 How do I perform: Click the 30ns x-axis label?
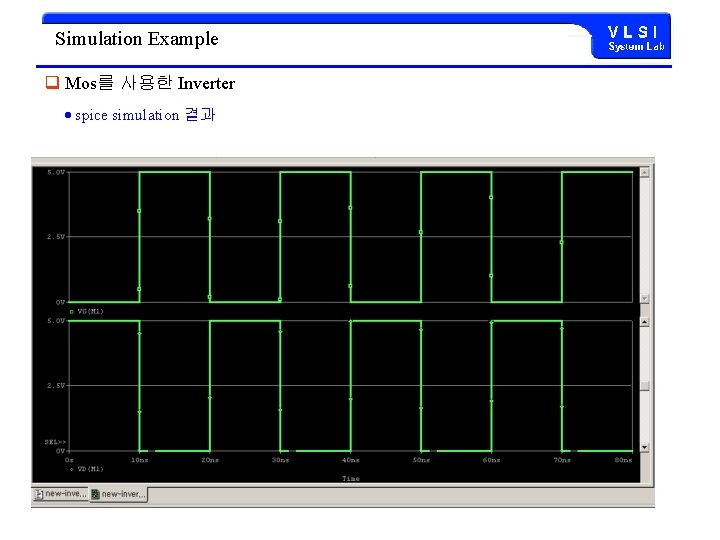tap(280, 460)
